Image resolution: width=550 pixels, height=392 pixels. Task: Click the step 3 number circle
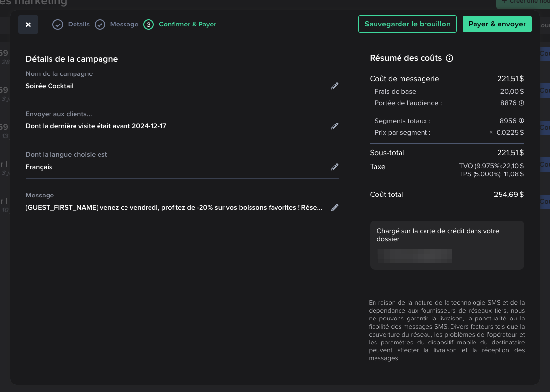pyautogui.click(x=149, y=24)
